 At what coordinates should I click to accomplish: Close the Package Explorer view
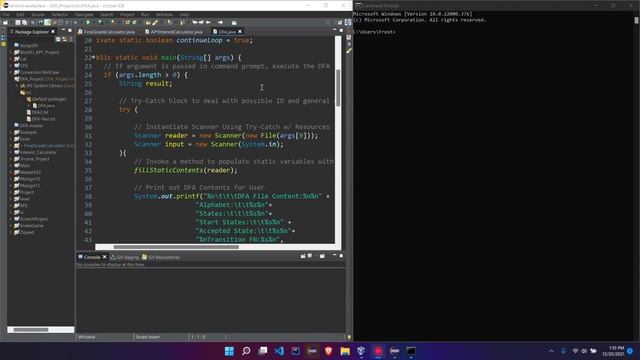[x=53, y=31]
